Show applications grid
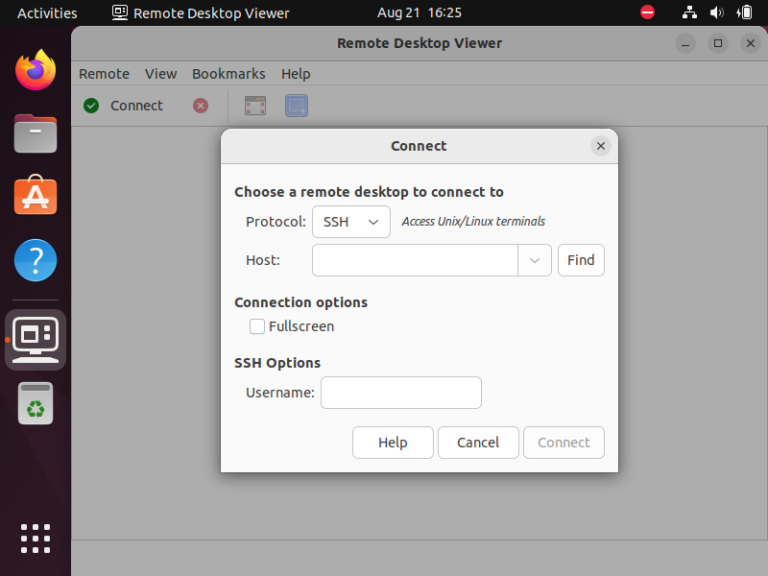Screen dimensions: 768x576 pyautogui.click(x=35, y=538)
